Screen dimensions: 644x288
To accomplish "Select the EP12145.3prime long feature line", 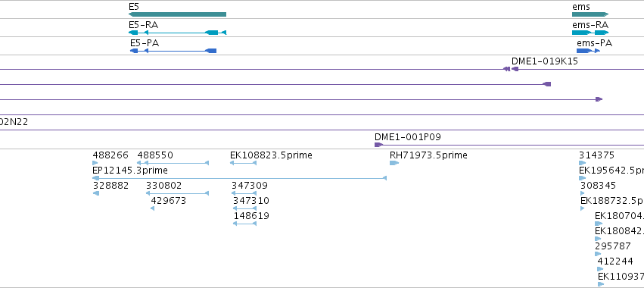I will pos(239,178).
